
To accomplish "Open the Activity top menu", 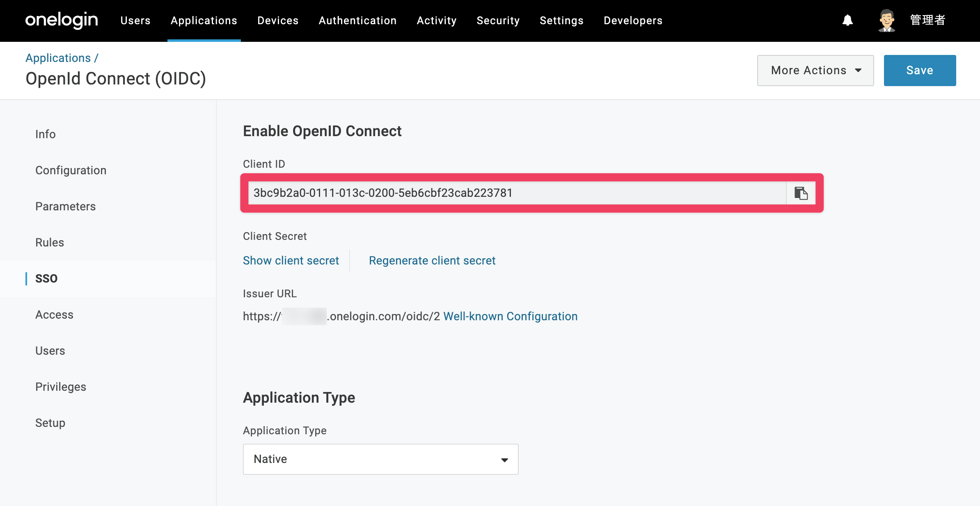I will pyautogui.click(x=437, y=21).
